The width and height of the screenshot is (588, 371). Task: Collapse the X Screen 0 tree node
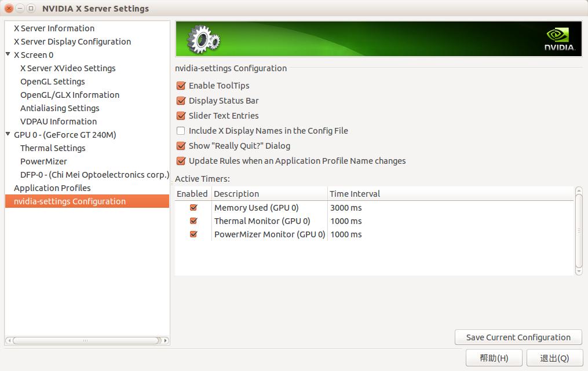click(x=8, y=54)
